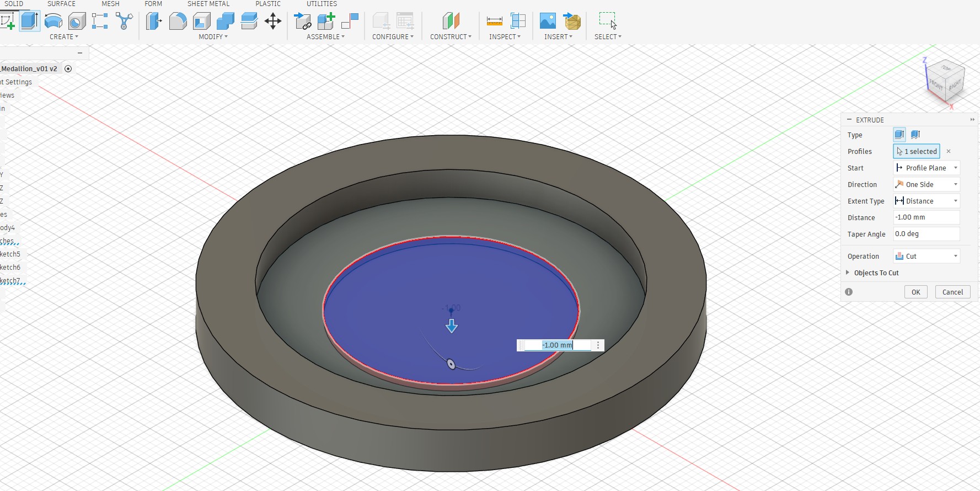Click the Measure ruler icon
980x491 pixels.
point(494,22)
